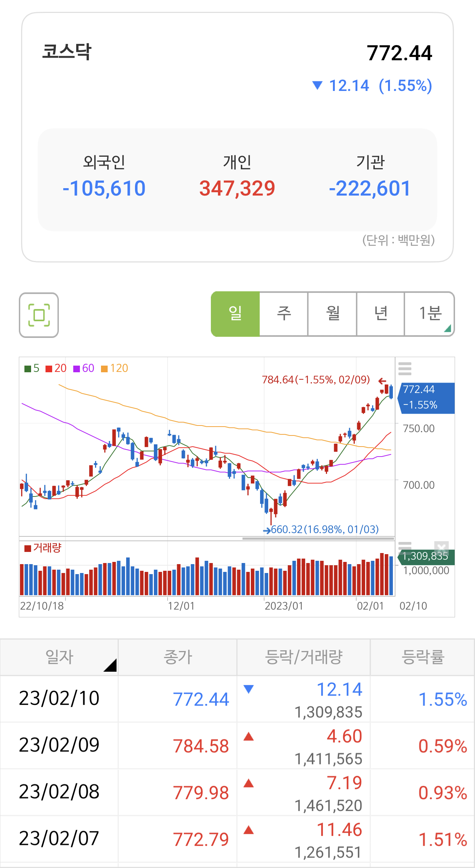475x868 pixels.
Task: Click the 등락/거래량 column header
Action: [303, 657]
